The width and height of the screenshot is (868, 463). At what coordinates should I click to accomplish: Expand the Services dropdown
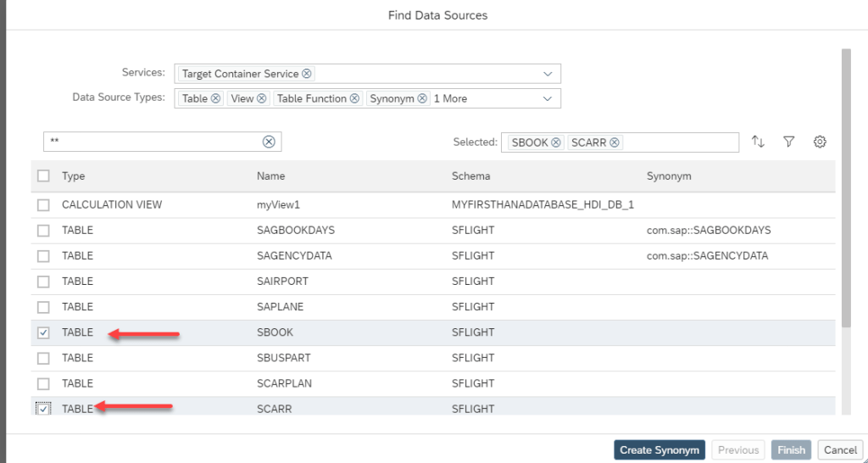tap(548, 75)
